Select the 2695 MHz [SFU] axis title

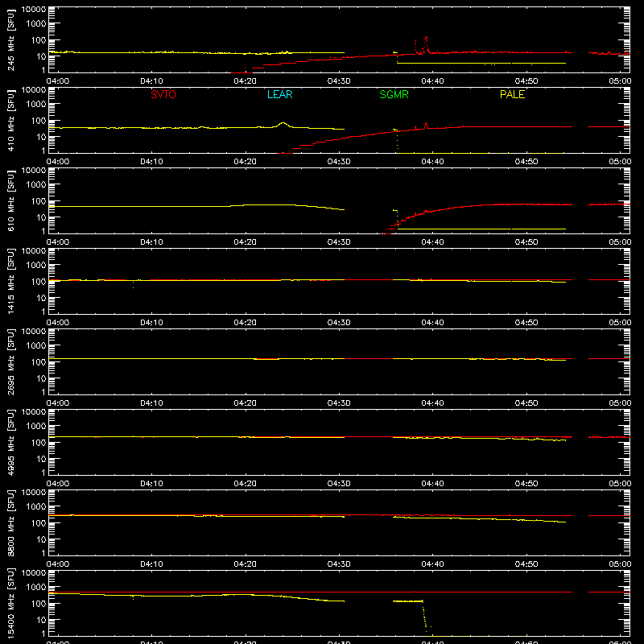point(10,361)
